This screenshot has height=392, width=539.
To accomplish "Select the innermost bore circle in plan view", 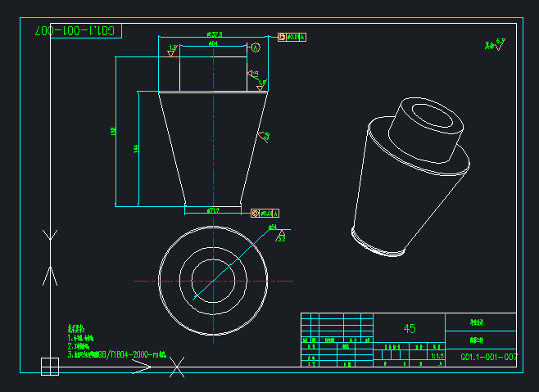I will coord(213,281).
